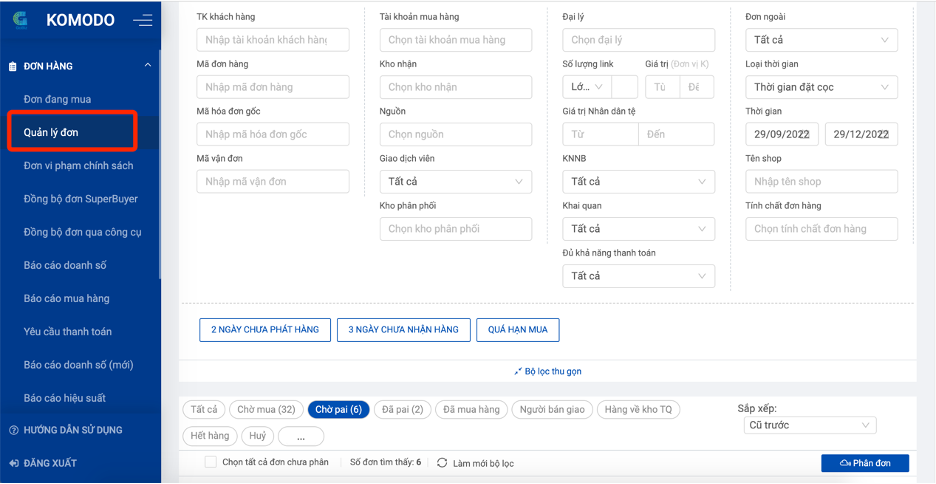The image size is (936, 484).
Task: Open the Đơn ngoài dropdown
Action: (x=821, y=40)
